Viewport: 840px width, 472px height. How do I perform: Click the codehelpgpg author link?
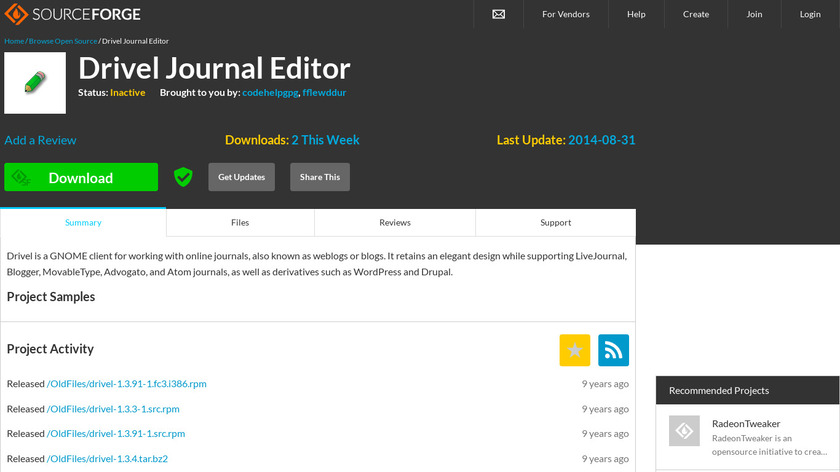click(269, 92)
